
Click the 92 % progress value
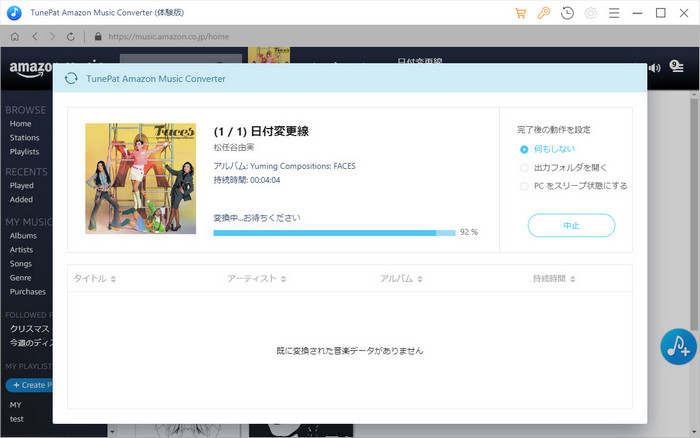click(469, 232)
